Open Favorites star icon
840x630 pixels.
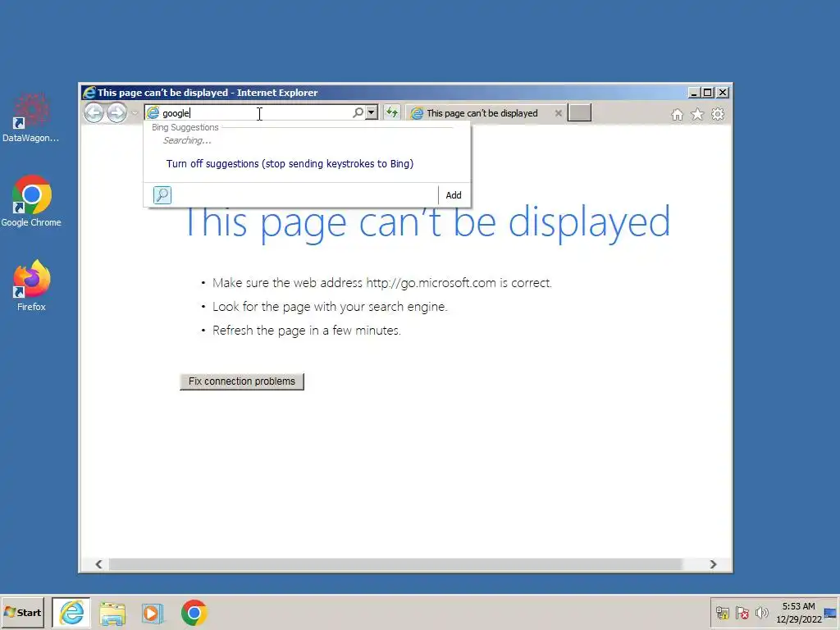pos(697,114)
